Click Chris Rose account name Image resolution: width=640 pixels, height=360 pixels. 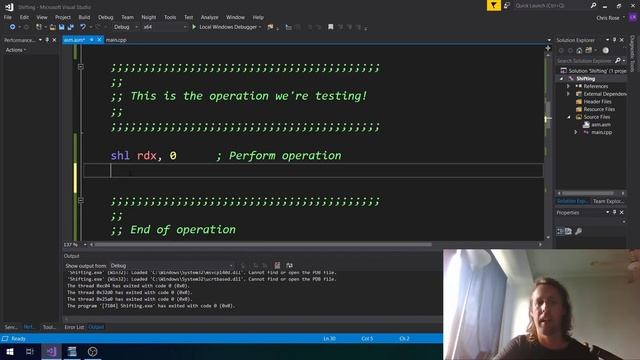tap(608, 18)
